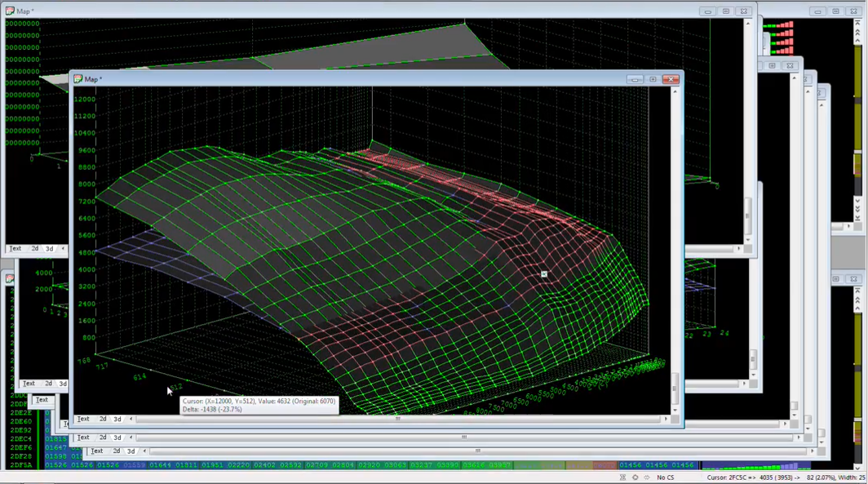Screen dimensions: 868x484
Task: Select hex address row 2DE60
Action: pos(21,421)
